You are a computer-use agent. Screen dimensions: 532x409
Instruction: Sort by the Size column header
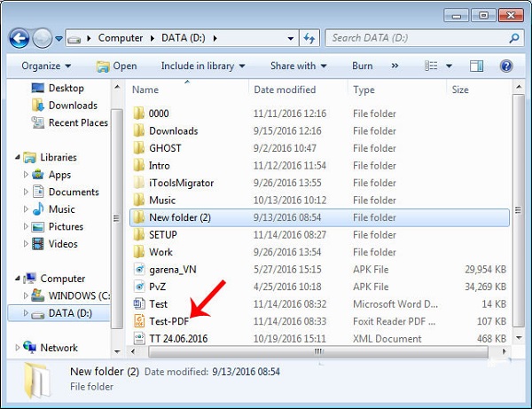(460, 90)
